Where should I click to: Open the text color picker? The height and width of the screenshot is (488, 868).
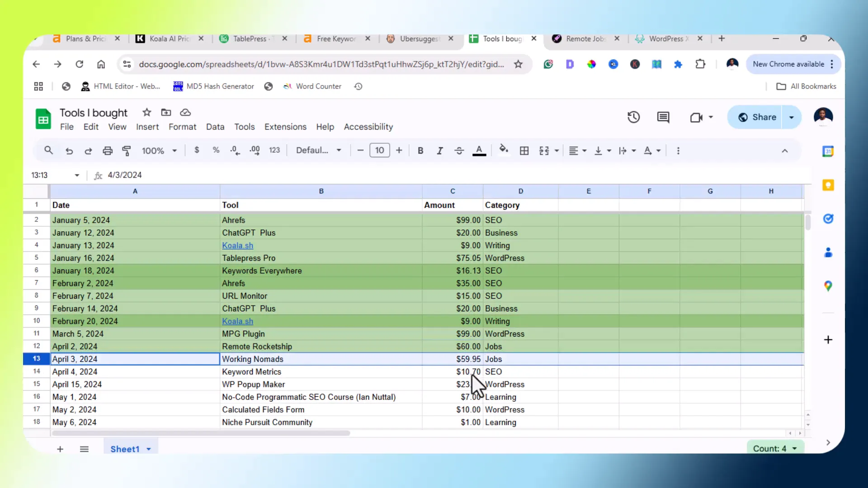pos(479,150)
